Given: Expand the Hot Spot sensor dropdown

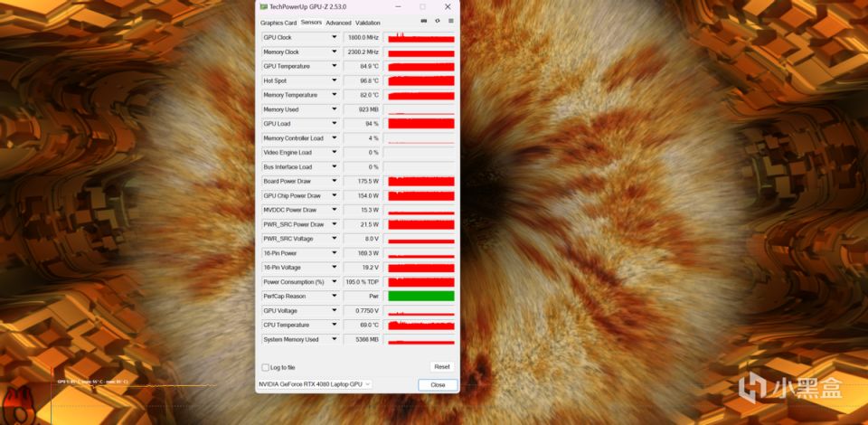Looking at the screenshot, I should click(x=335, y=80).
